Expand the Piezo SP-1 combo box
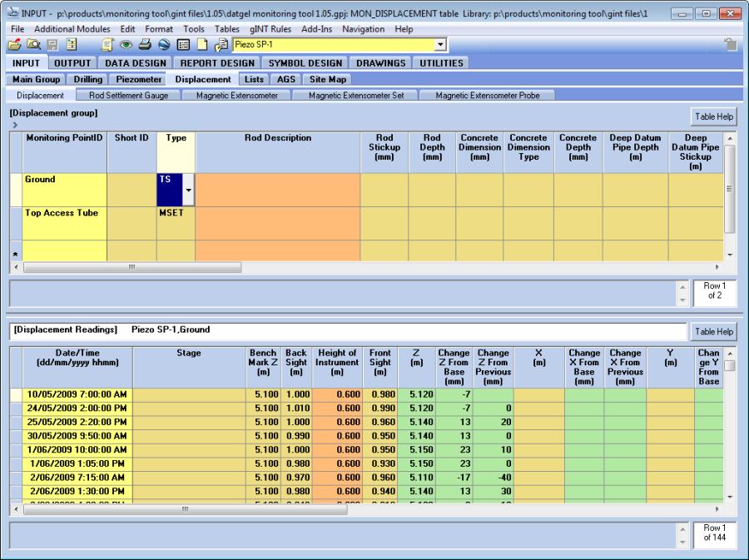 tap(440, 45)
